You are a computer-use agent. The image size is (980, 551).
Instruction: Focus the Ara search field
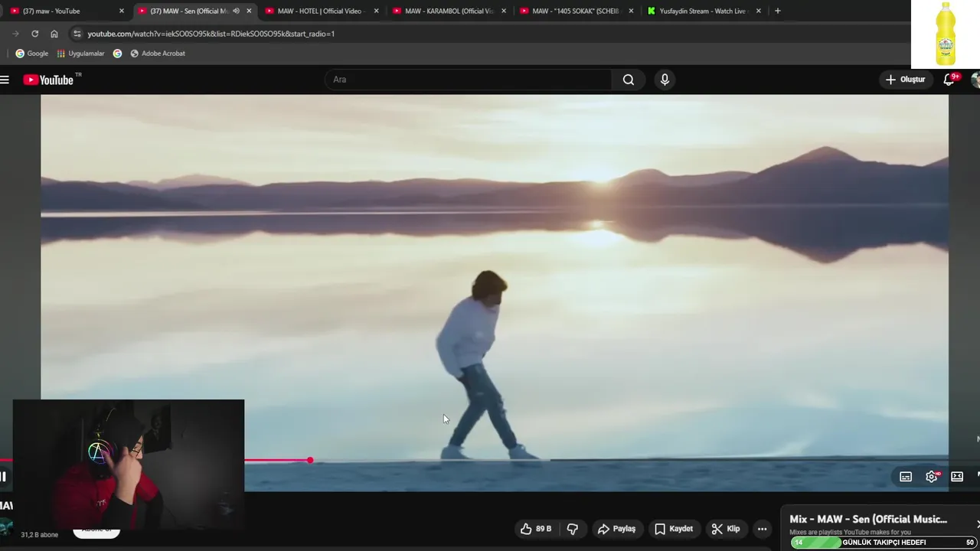click(469, 80)
